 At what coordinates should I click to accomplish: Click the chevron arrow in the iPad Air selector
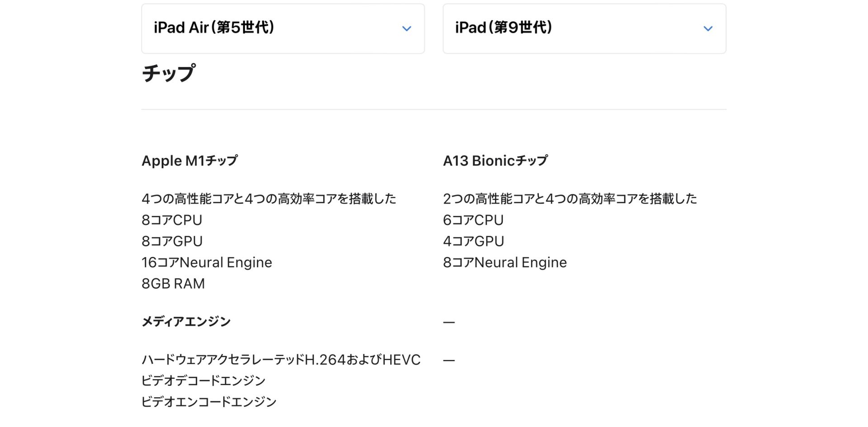(406, 28)
